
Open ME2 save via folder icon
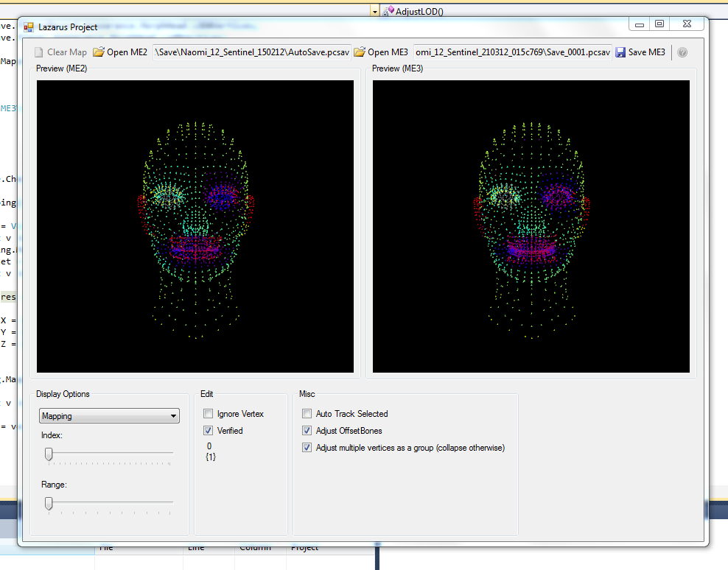[99, 52]
